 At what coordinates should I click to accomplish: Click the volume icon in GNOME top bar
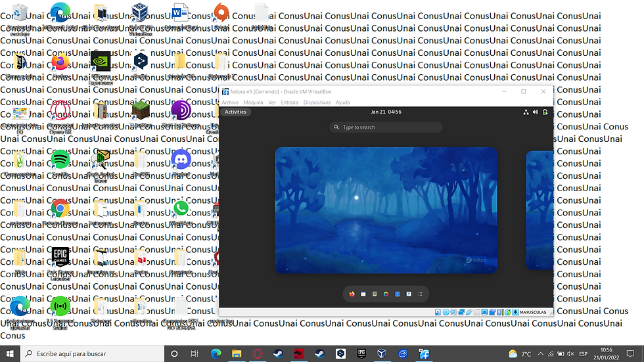(x=535, y=112)
